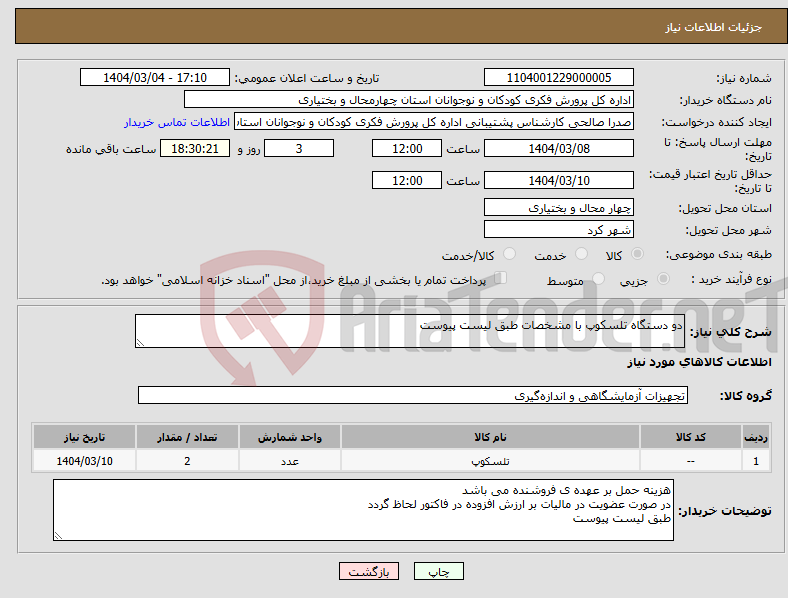
Task: Click the تعداد / مقدار column header
Action: coord(187,437)
